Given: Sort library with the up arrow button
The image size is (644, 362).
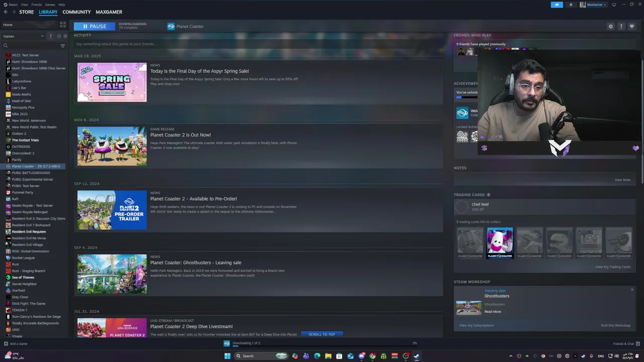Looking at the screenshot, I should pyautogui.click(x=50, y=36).
